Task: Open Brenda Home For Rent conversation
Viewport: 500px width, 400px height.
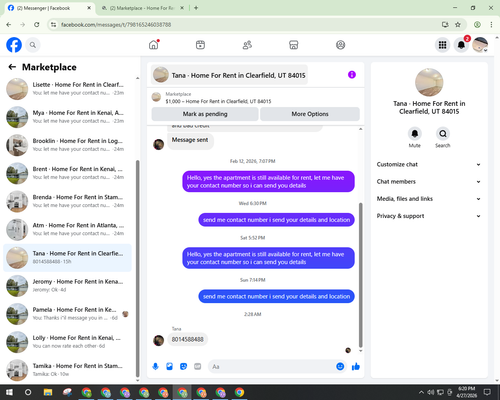Action: [67, 201]
